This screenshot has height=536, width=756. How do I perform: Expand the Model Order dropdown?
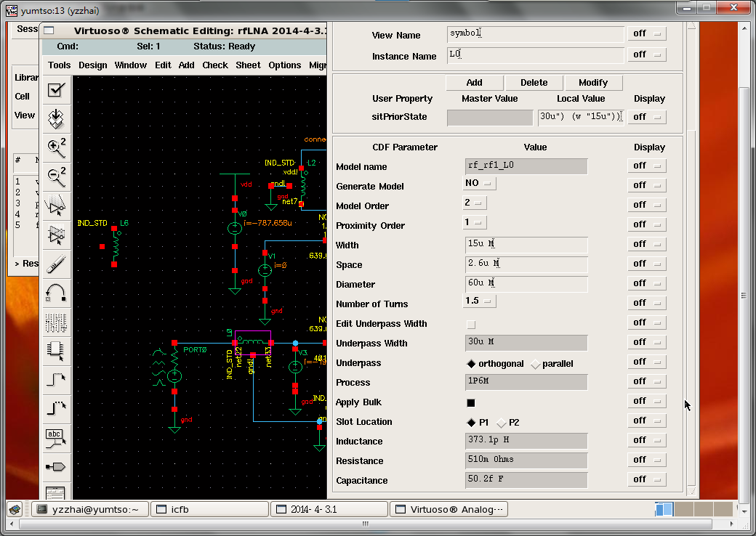pos(475,203)
